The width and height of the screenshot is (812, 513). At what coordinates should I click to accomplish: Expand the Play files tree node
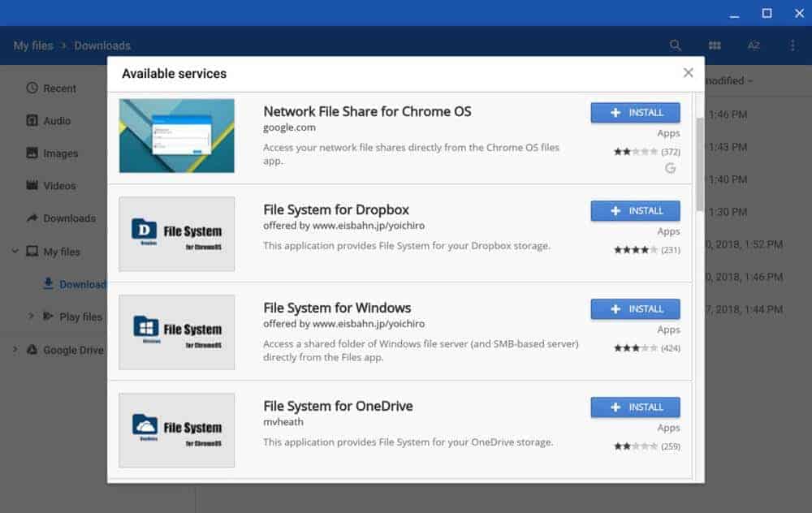[x=31, y=317]
